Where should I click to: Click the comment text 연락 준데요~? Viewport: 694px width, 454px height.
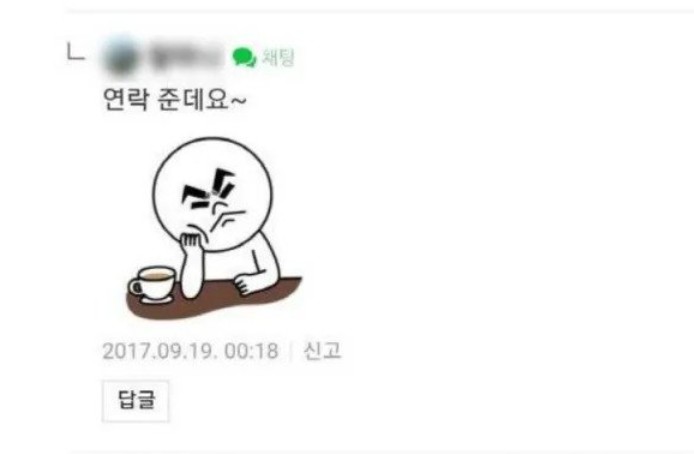point(174,99)
